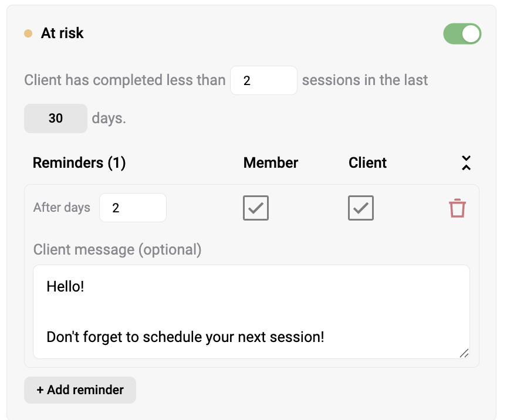The width and height of the screenshot is (507, 420).
Task: Select the Client column header
Action: coord(367,162)
